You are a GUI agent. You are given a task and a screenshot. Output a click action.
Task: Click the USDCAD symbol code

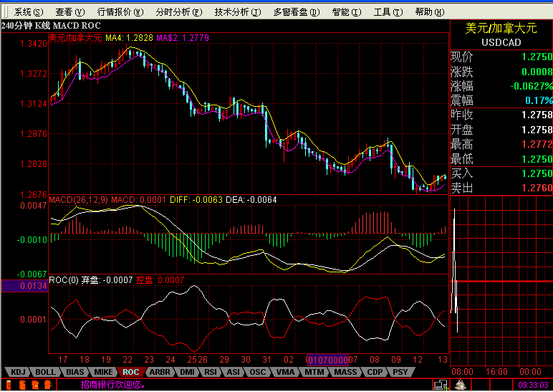tap(501, 43)
